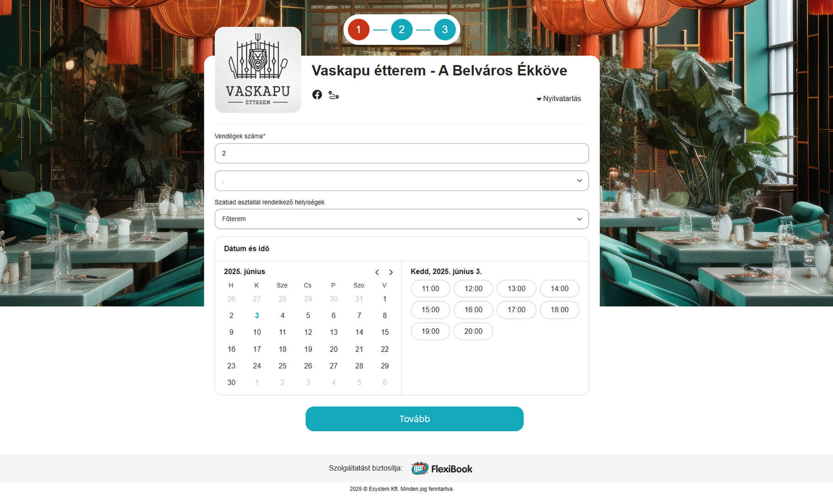Choose the 18:00 time slot
The height and width of the screenshot is (504, 833).
[559, 310]
